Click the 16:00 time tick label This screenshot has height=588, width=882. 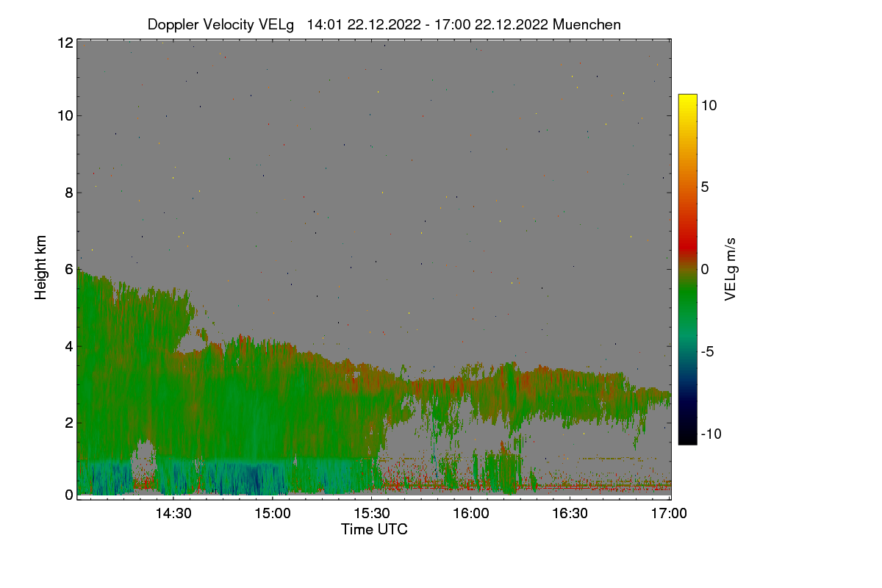[x=470, y=514]
